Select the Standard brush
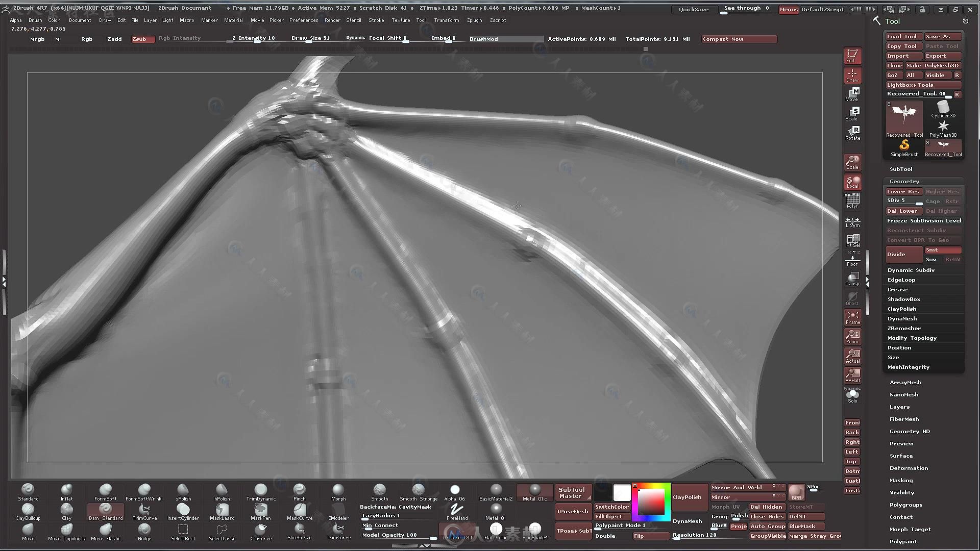This screenshot has width=980, height=551. point(28,492)
